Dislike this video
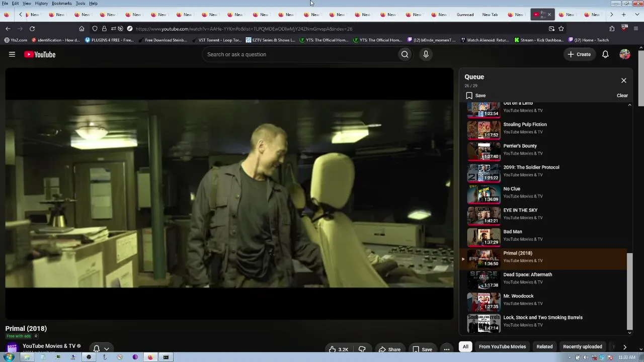The width and height of the screenshot is (644, 362). coord(362,349)
